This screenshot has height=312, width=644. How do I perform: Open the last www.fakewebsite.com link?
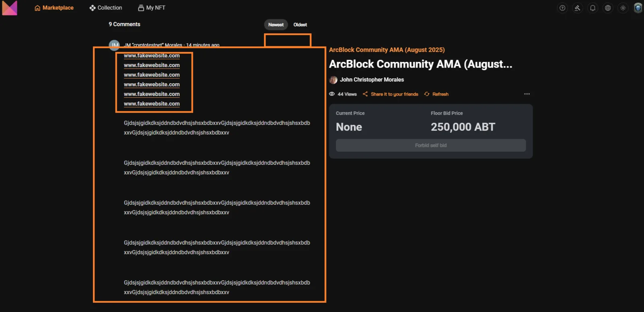click(x=152, y=104)
